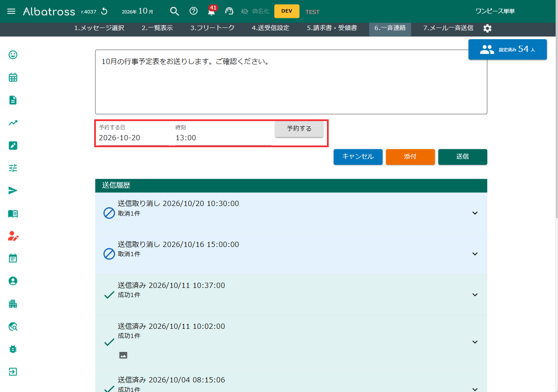558x392 pixels.
Task: Click the refresh icon beside r.4037
Action: (104, 11)
